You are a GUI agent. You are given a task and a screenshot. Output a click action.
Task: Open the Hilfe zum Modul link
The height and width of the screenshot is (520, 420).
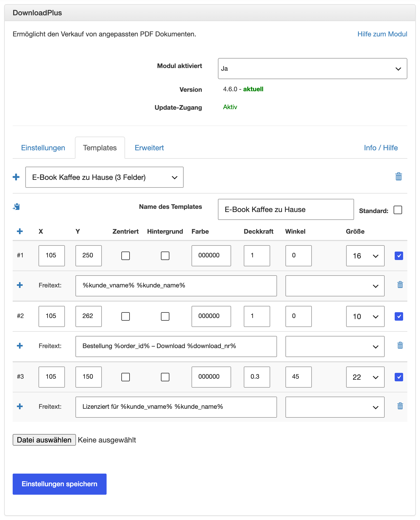pyautogui.click(x=382, y=34)
